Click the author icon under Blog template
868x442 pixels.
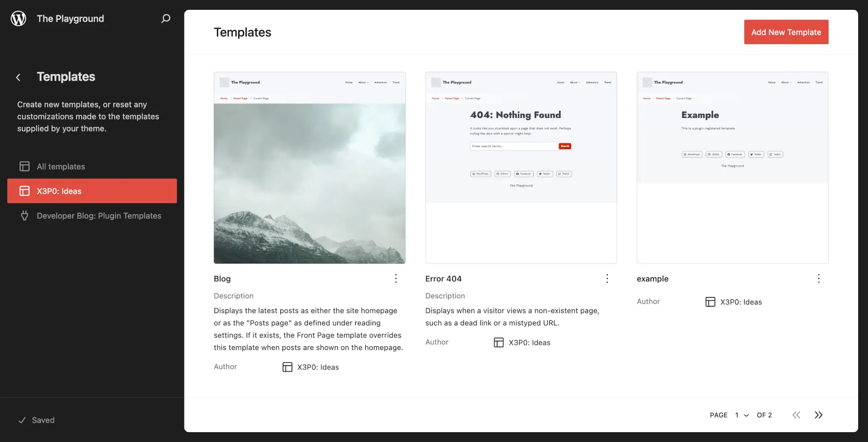(287, 367)
